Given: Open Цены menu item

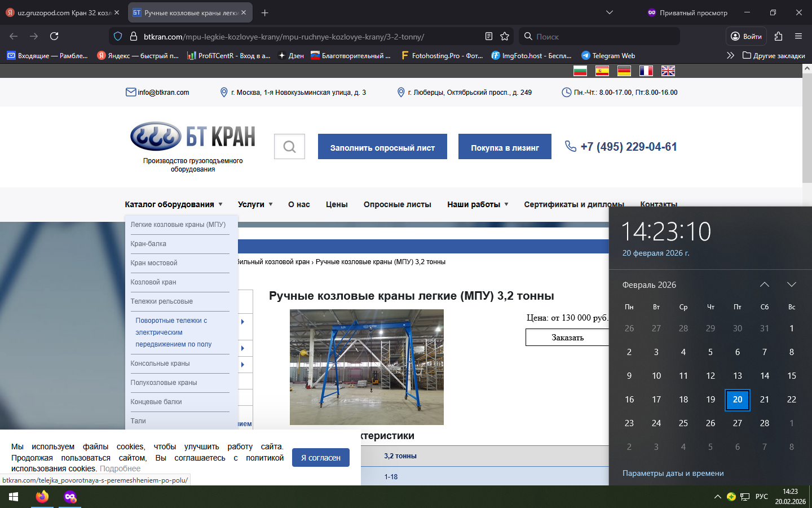Looking at the screenshot, I should [x=337, y=204].
